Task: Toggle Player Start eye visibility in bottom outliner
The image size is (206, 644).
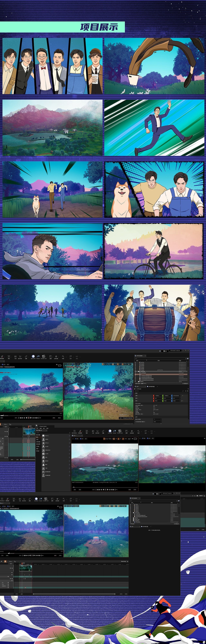Action: click(130, 520)
